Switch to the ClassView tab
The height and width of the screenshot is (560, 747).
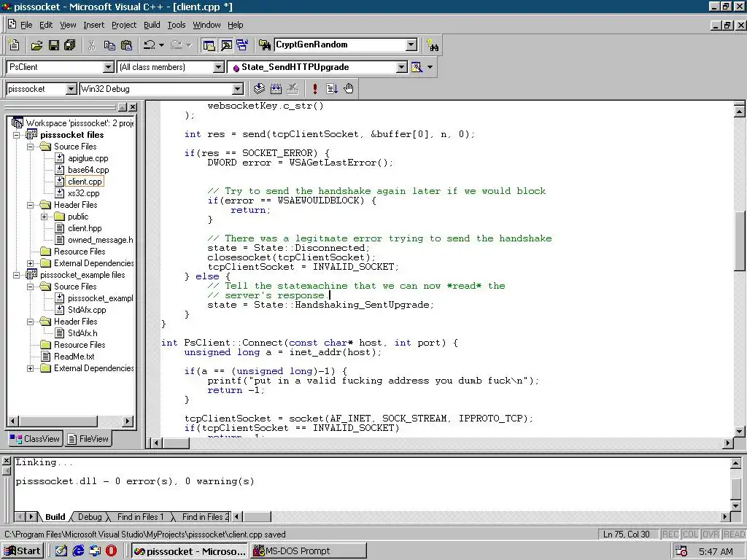click(x=35, y=439)
